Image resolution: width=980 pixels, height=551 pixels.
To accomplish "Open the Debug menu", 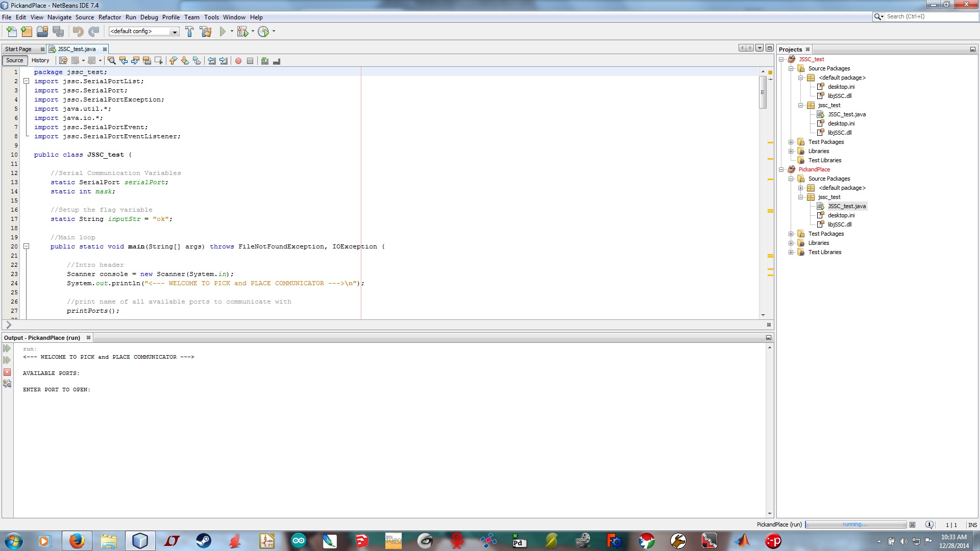I will (x=149, y=17).
